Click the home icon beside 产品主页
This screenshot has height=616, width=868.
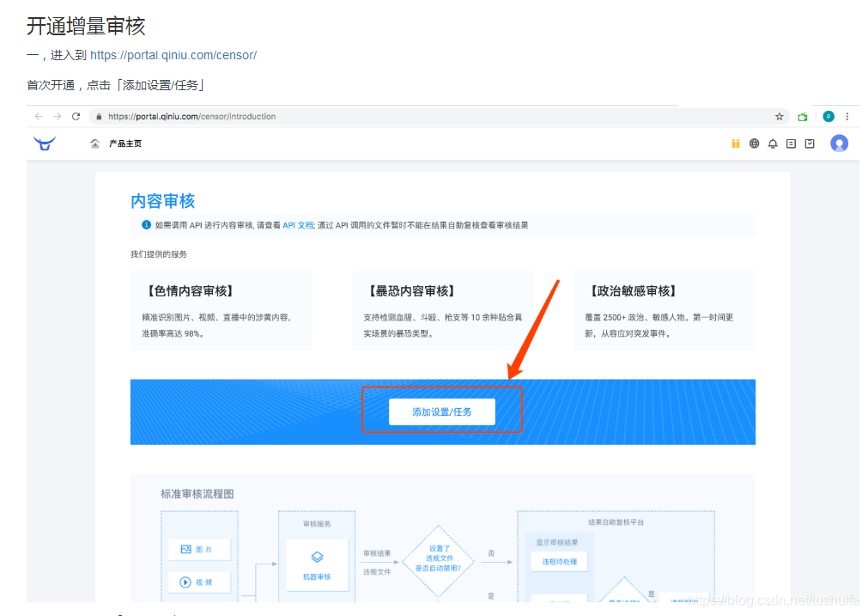(x=95, y=143)
